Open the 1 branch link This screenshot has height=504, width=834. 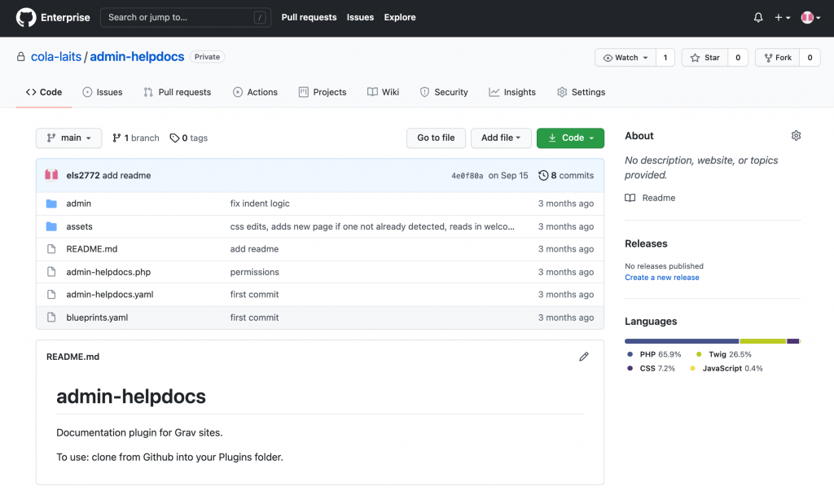136,138
